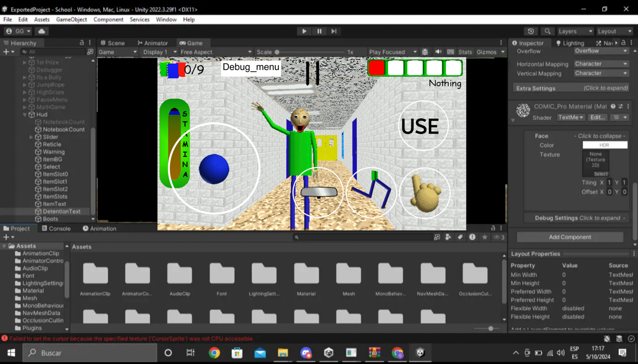Select ItemText in the Hierarchy
Viewport: 638px width, 364px height.
54,204
